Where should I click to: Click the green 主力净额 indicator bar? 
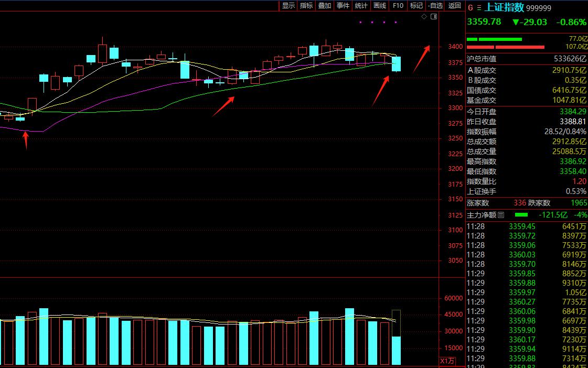[521, 215]
